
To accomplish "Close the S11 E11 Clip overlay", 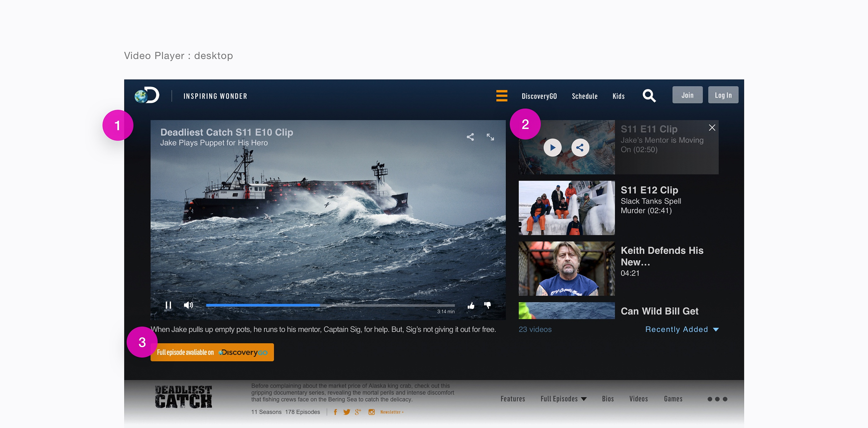I will click(x=712, y=128).
